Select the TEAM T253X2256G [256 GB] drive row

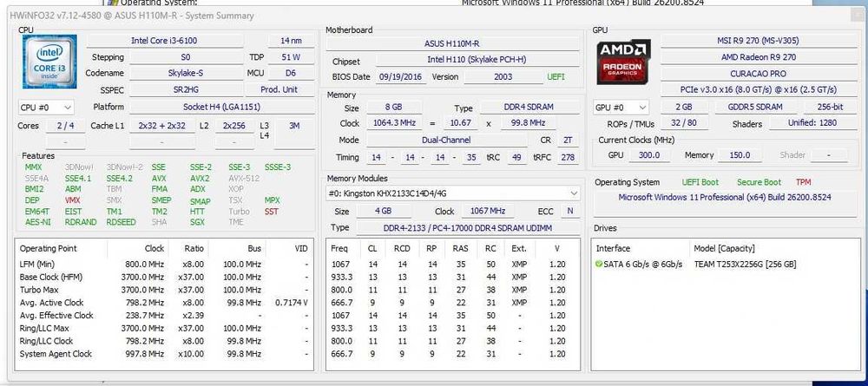click(x=727, y=265)
